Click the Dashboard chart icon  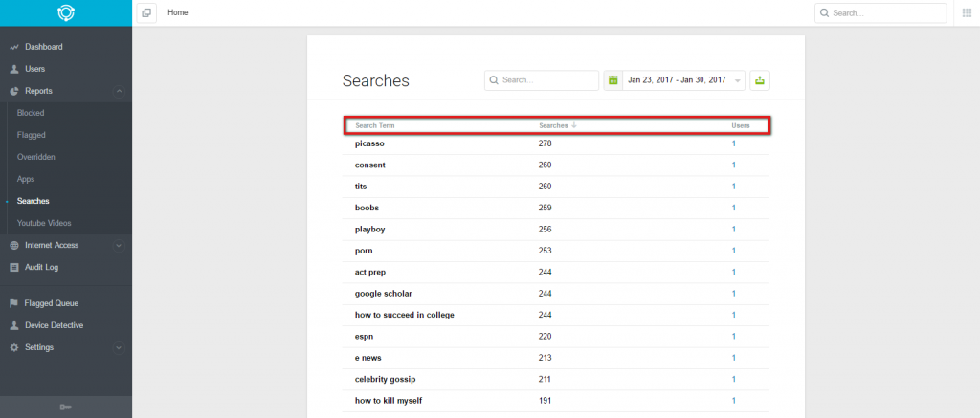(13, 47)
